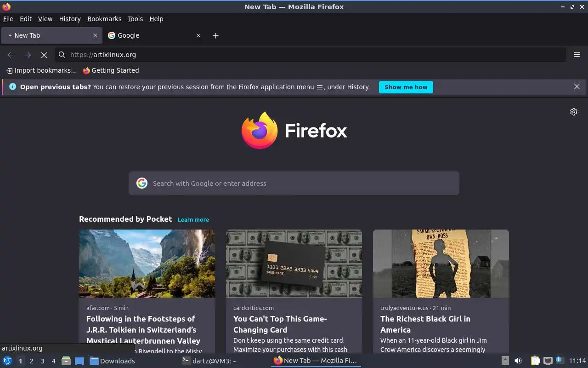The image size is (588, 368).
Task: Select Mozilla Firefox taskbar entry
Action: pyautogui.click(x=316, y=361)
